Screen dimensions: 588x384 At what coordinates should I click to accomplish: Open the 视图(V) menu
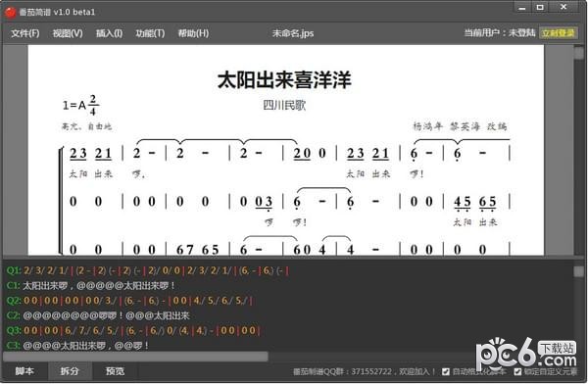(68, 33)
